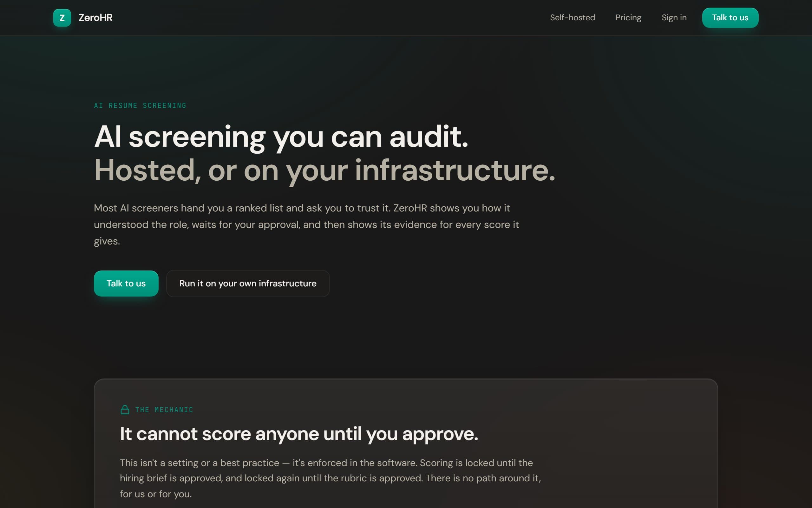Open the Pricing page

628,17
